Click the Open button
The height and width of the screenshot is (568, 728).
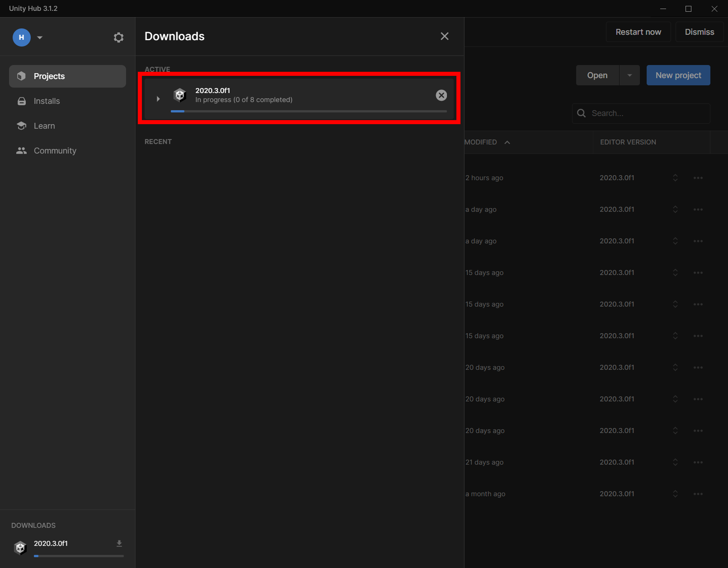tap(597, 75)
